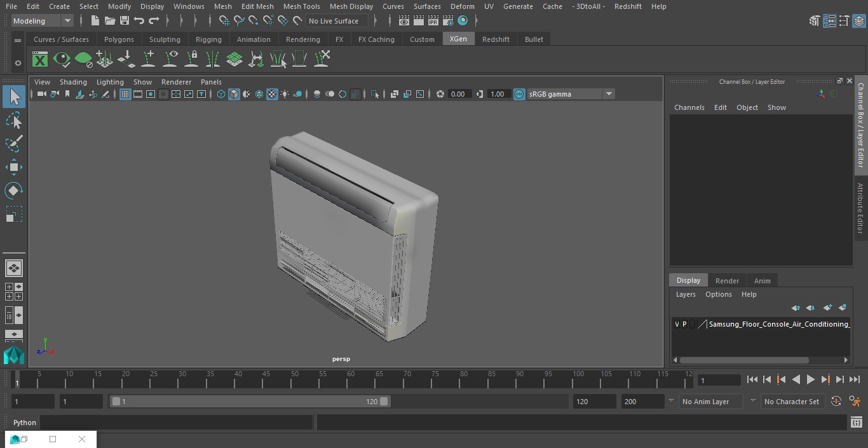Start IPR render button

433,21
